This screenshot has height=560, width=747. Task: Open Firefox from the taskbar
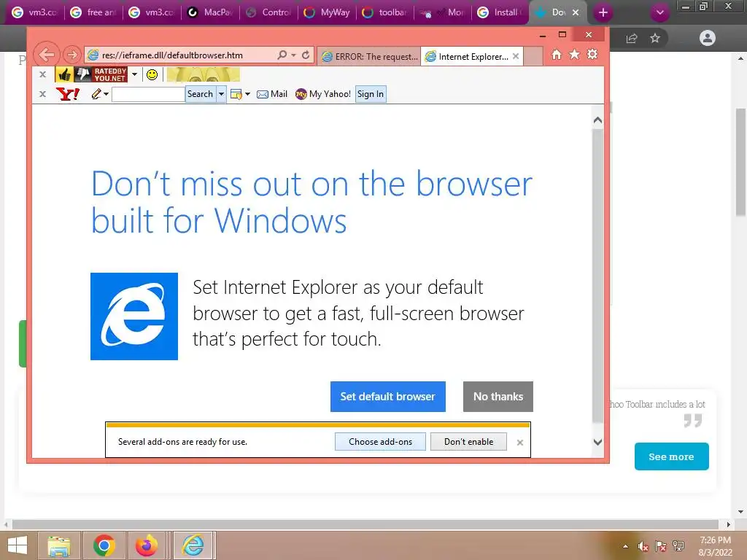tap(146, 545)
